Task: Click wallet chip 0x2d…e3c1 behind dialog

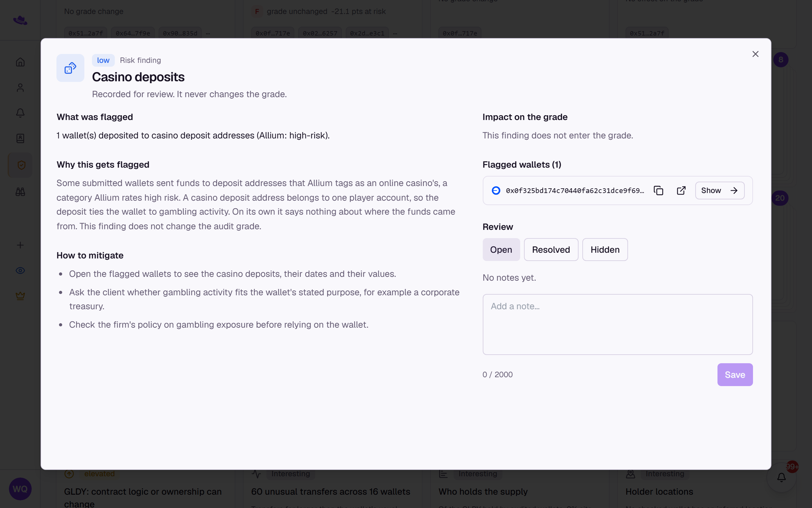Action: pos(367,33)
